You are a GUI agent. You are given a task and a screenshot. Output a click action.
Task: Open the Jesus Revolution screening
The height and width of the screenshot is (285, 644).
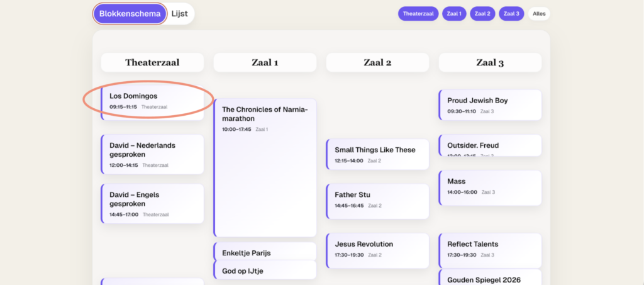click(377, 249)
